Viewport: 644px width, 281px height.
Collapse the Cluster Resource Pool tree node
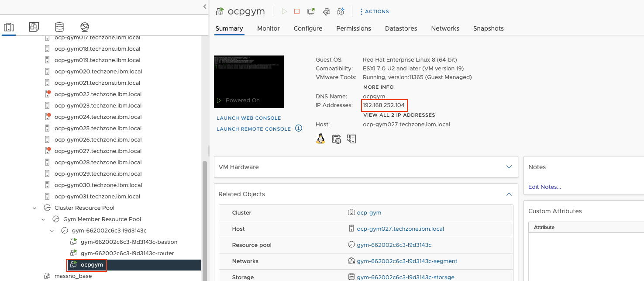[34, 208]
